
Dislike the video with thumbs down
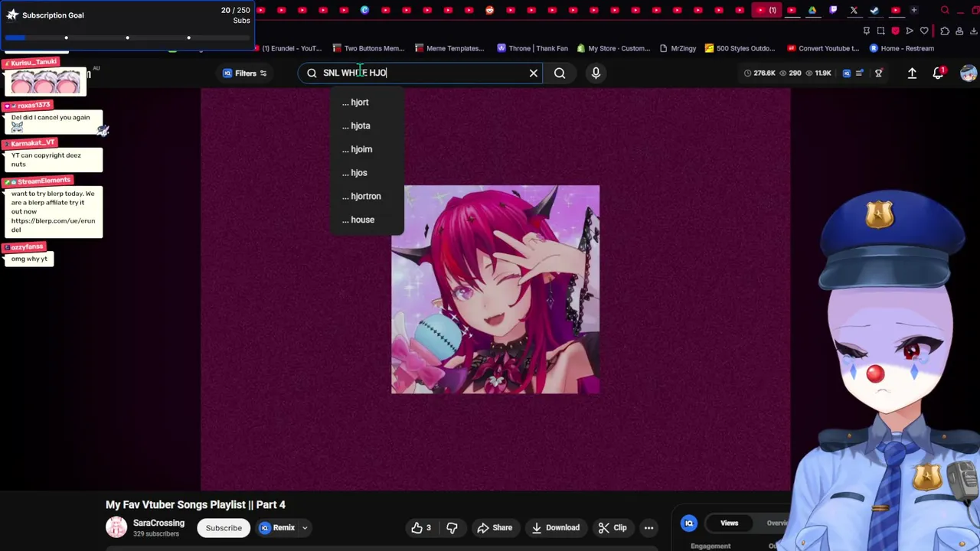(x=452, y=527)
